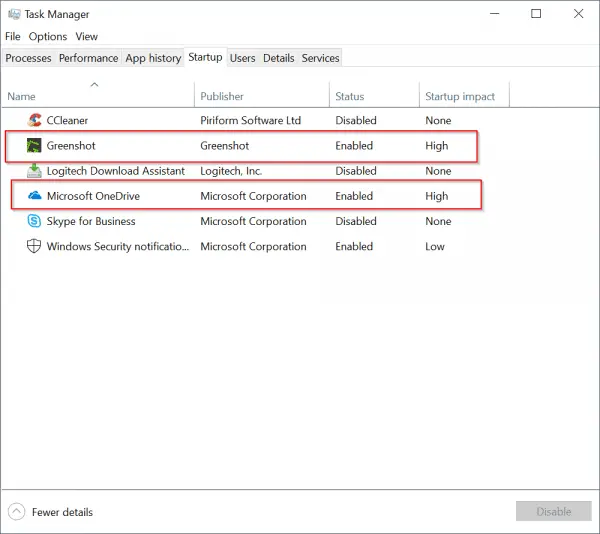Click Low impact value for Windows Security
Screen dimensions: 600x534
tap(435, 246)
